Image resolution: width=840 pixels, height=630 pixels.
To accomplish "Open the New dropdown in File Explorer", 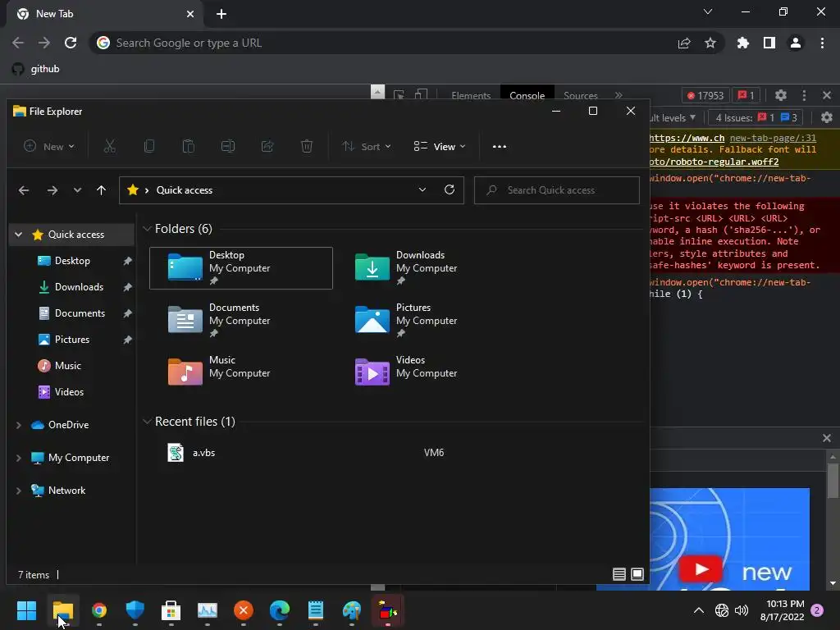I will click(x=48, y=146).
